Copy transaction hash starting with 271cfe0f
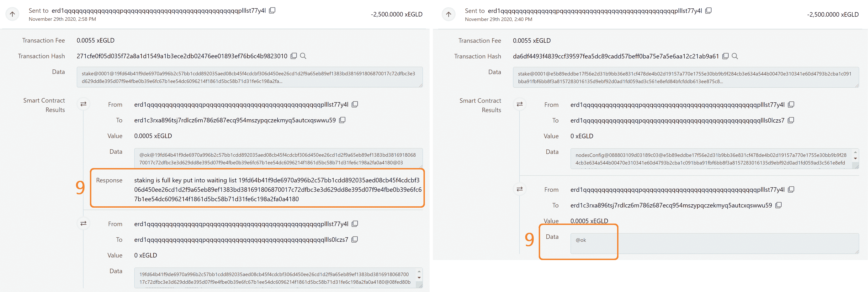 [294, 56]
